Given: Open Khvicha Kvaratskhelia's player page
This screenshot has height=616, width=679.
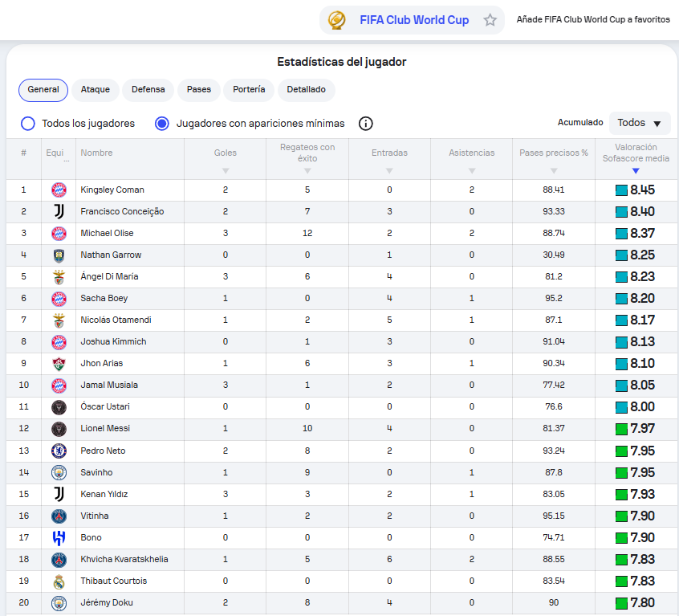Looking at the screenshot, I should pos(124,559).
